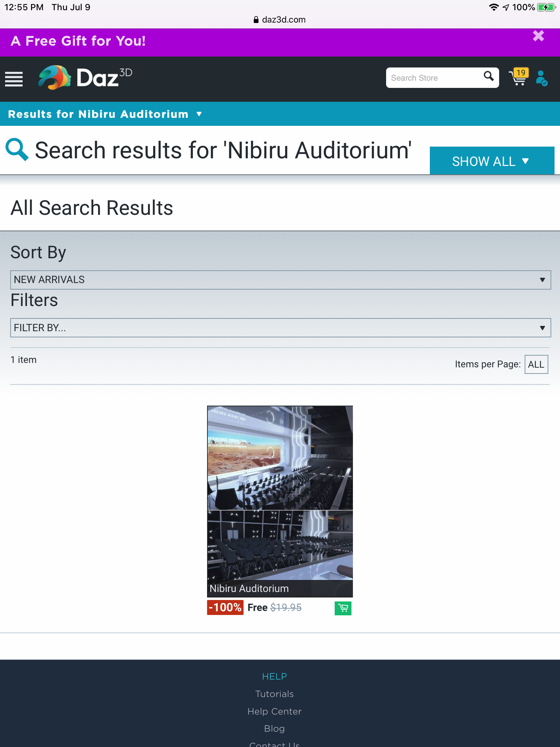
Task: Open the Sort By New Arrivals dropdown
Action: click(280, 280)
